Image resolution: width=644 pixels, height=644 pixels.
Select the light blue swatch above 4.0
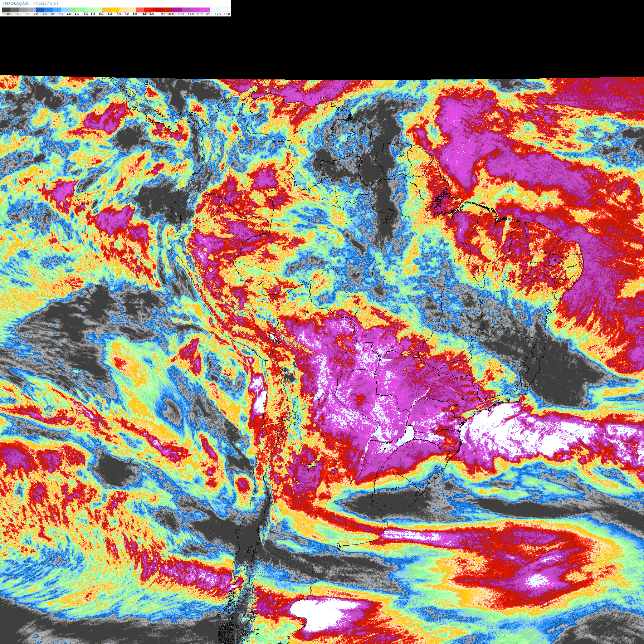point(65,10)
